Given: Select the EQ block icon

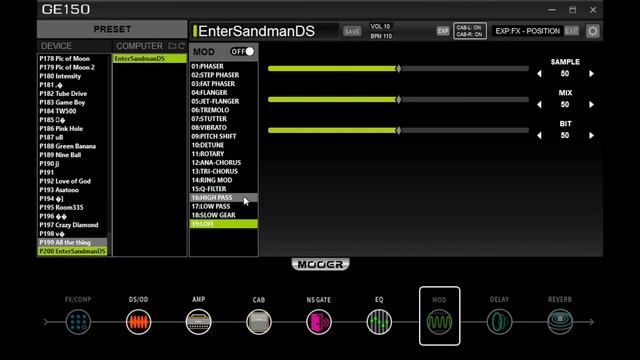Looking at the screenshot, I should [x=379, y=322].
